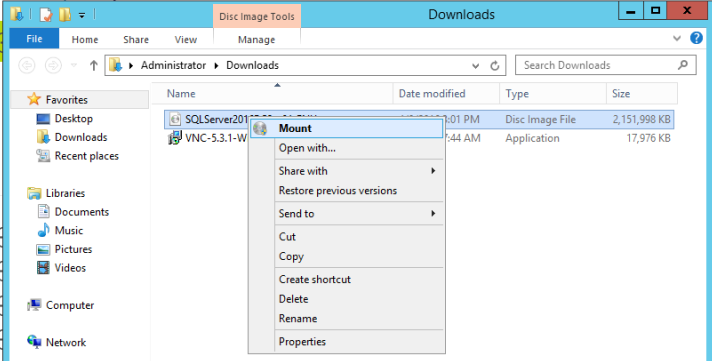Click the Disc Image Tools contextual tab

pyautogui.click(x=257, y=17)
